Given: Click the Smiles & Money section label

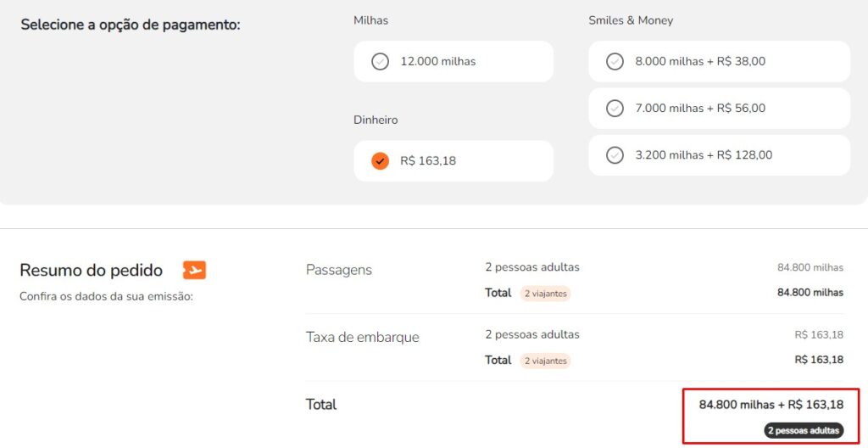Looking at the screenshot, I should pos(631,20).
